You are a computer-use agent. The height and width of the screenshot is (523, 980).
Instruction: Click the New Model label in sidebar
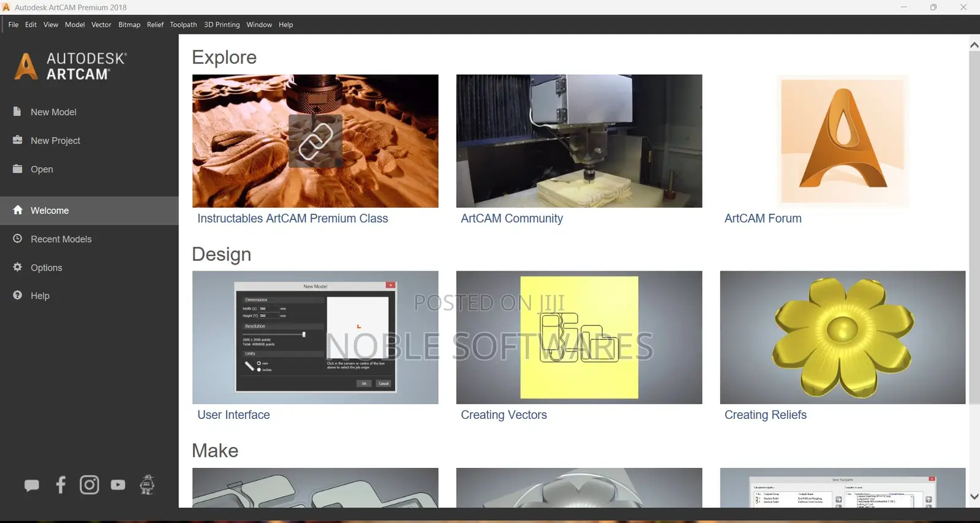pos(53,112)
